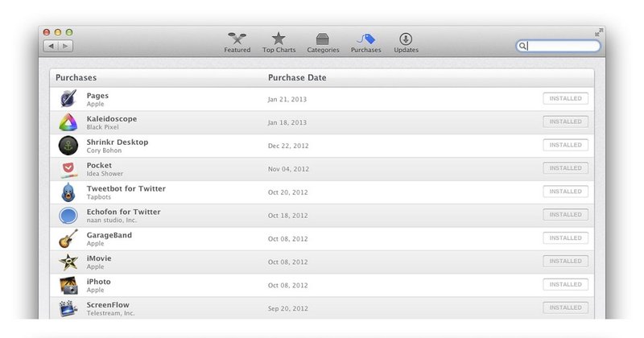
Task: Click the Purchases column header
Action: point(76,77)
